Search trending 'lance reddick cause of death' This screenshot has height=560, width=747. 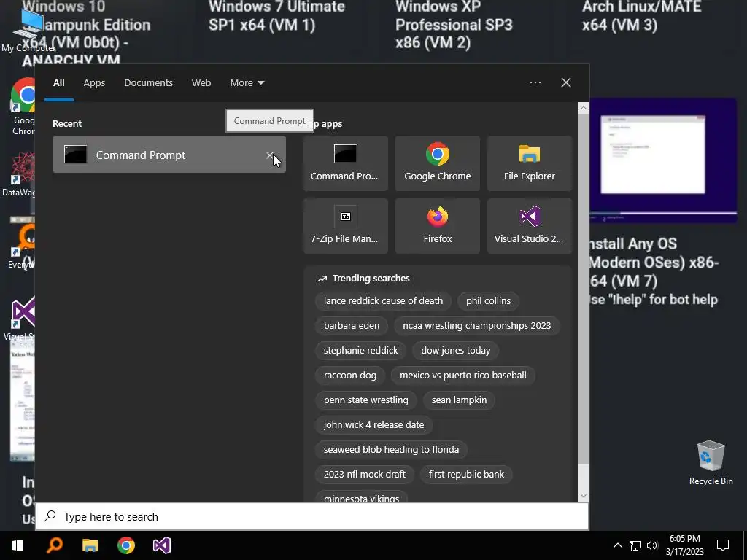point(383,300)
